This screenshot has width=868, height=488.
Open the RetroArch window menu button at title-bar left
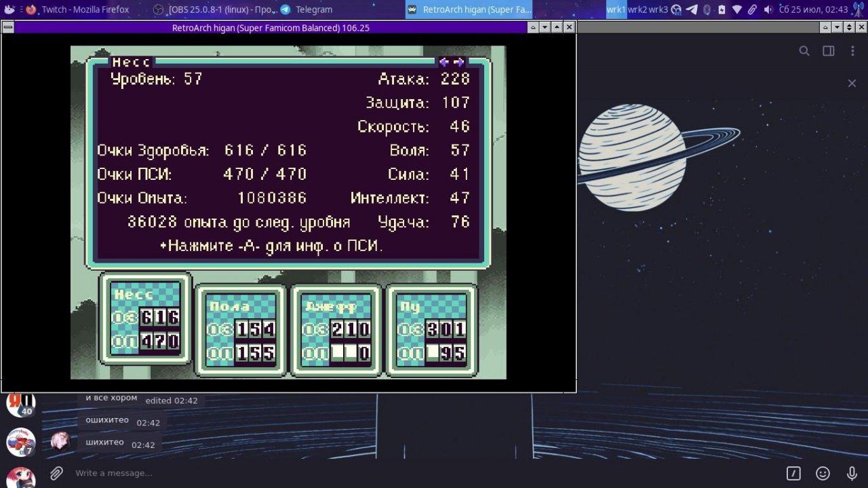(x=7, y=27)
